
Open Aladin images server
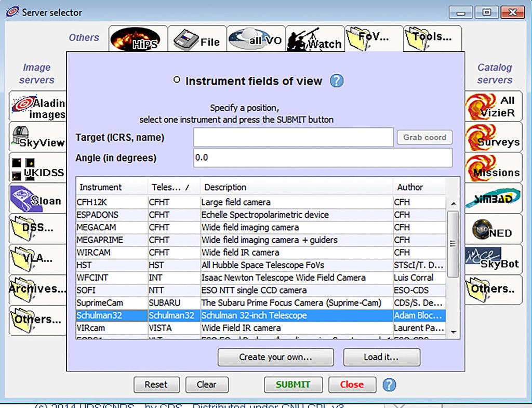tap(37, 106)
